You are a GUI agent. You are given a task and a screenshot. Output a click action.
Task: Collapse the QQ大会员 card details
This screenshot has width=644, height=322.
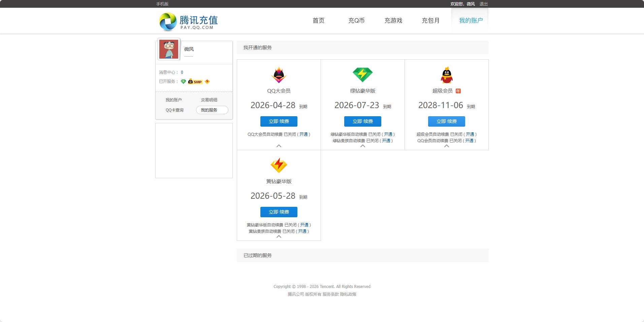[x=279, y=146]
